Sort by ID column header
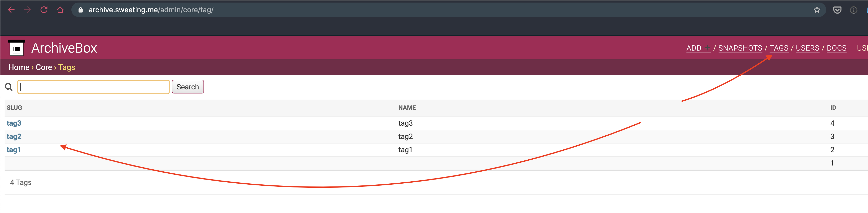Screen dimensions: 868x213 [x=833, y=108]
